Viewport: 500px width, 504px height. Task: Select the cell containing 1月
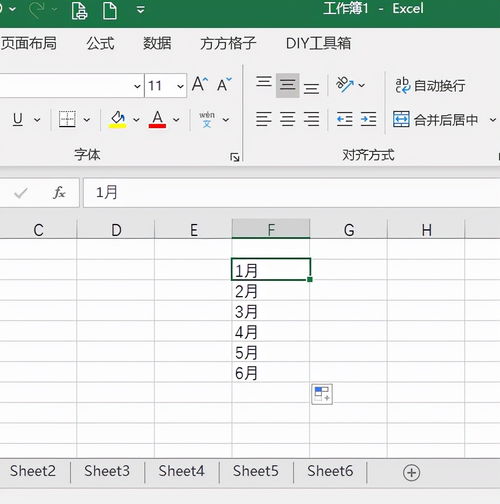coord(271,269)
